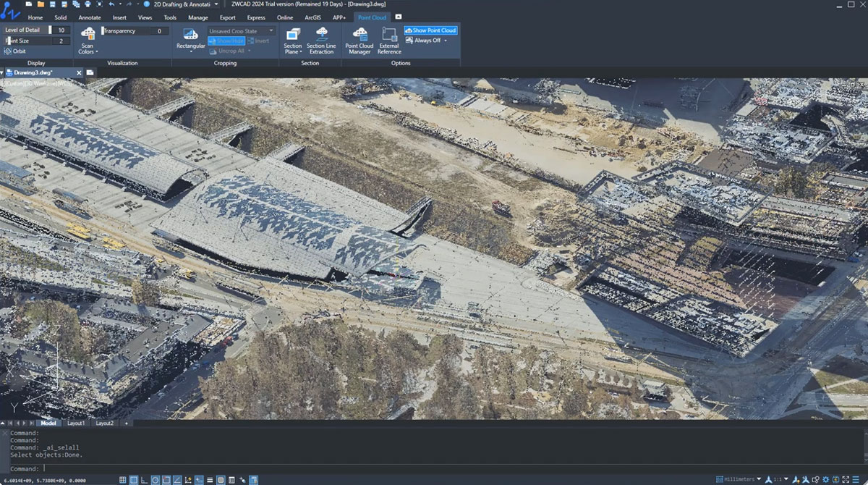The height and width of the screenshot is (485, 868).
Task: Open the Point Cloud Manager
Action: coord(359,41)
